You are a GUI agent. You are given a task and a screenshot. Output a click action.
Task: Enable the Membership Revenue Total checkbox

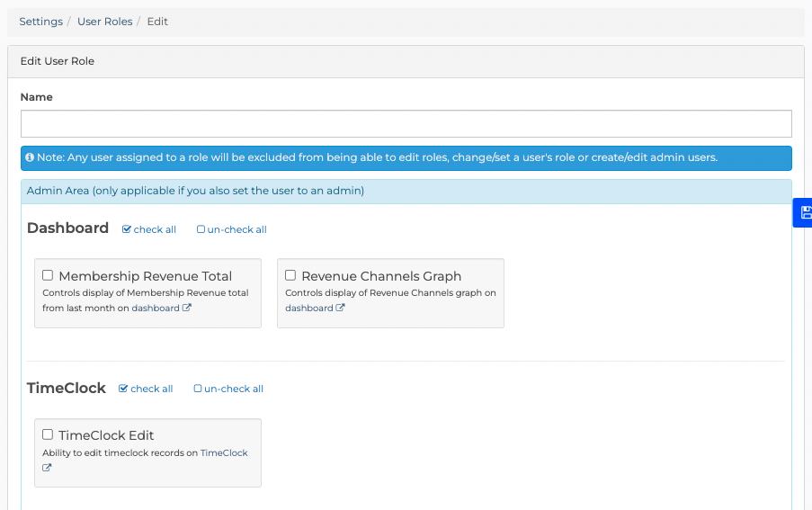pyautogui.click(x=48, y=275)
